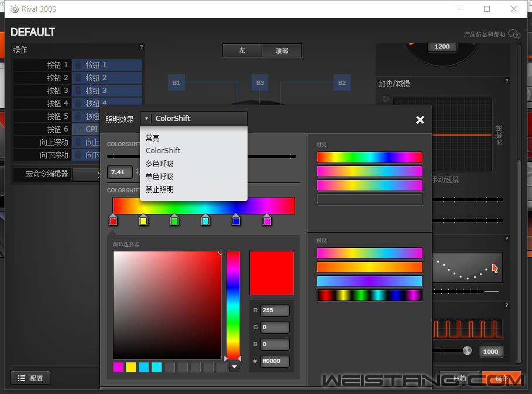Click the vertical hue slider
Screen dimensions: 532x394
pos(233,305)
